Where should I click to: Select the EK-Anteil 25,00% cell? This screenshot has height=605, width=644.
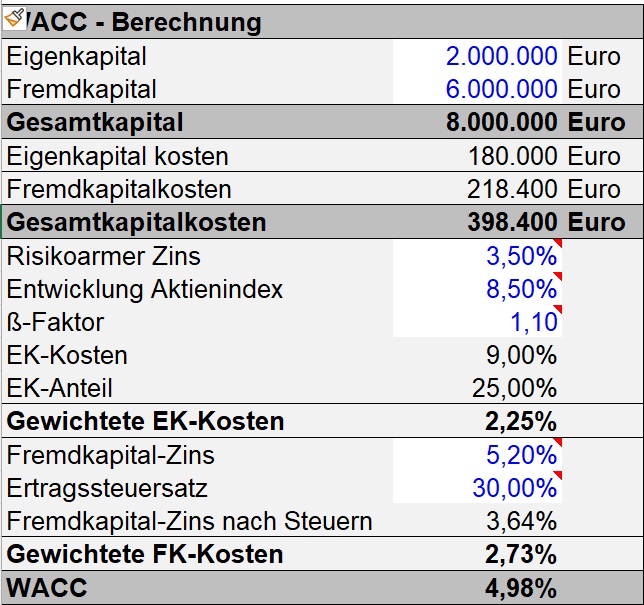(x=477, y=388)
